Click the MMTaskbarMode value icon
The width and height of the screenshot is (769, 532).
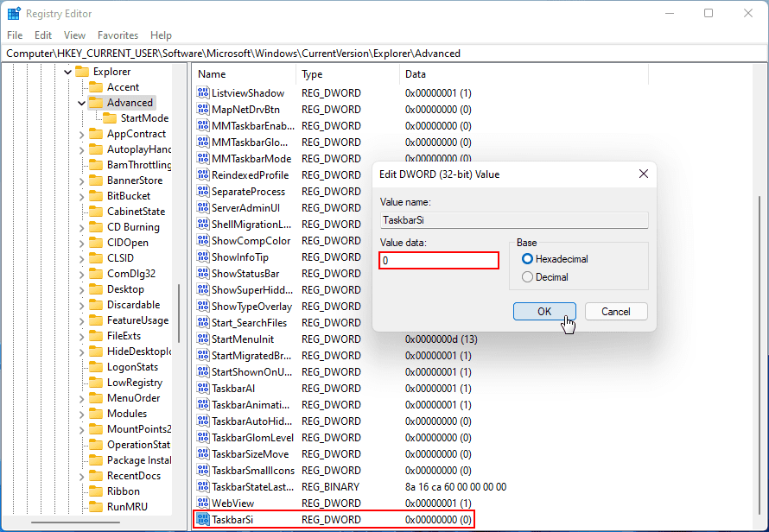pos(202,158)
